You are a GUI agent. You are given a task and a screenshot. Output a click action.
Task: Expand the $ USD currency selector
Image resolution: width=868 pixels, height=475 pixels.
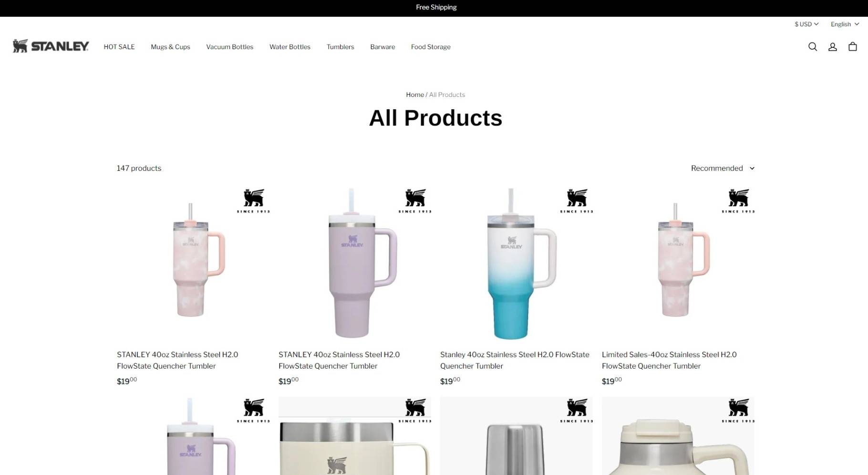806,24
